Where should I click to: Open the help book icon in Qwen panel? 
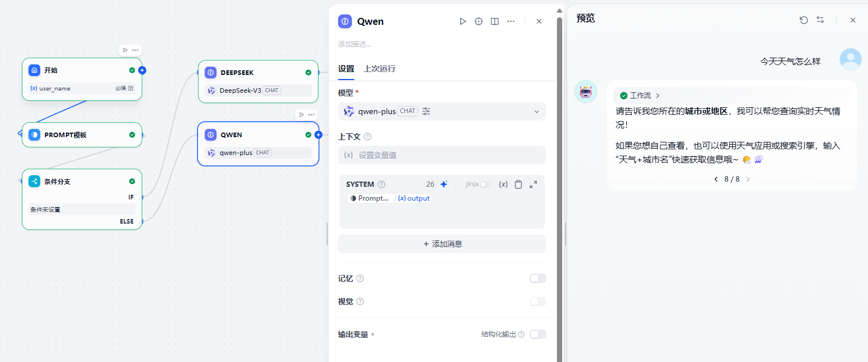pyautogui.click(x=495, y=21)
